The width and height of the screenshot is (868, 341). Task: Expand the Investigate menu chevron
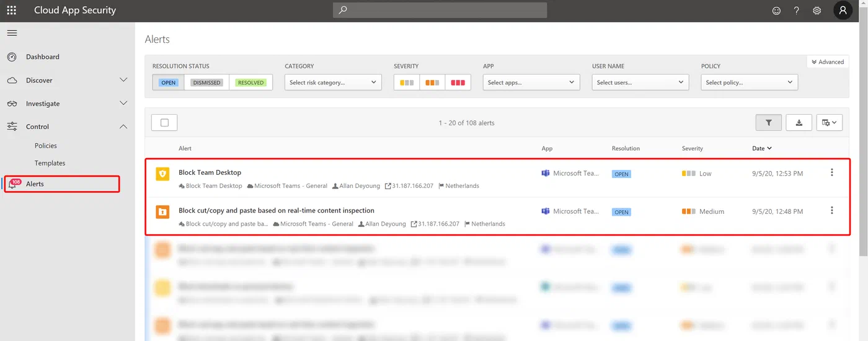(x=123, y=103)
